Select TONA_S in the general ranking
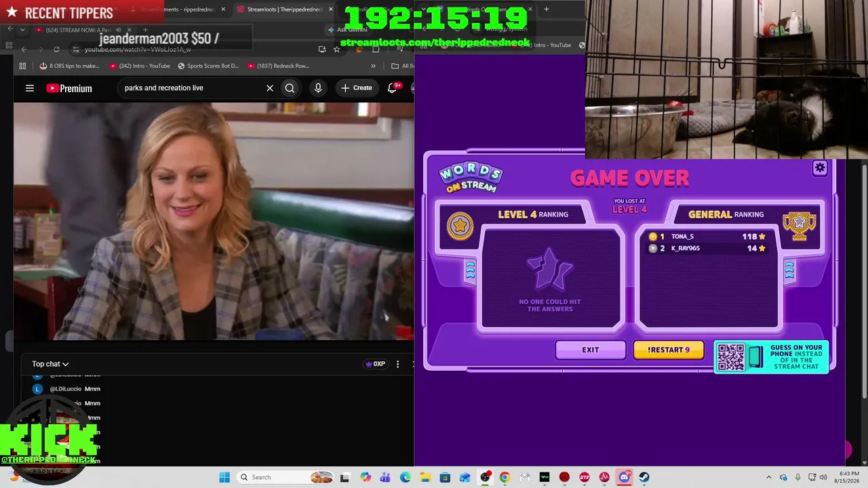The image size is (868, 488). pyautogui.click(x=708, y=237)
